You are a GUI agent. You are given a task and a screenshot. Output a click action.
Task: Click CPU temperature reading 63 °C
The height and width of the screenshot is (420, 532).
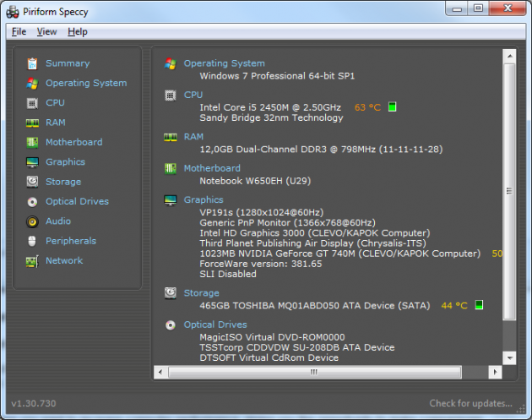tap(367, 107)
